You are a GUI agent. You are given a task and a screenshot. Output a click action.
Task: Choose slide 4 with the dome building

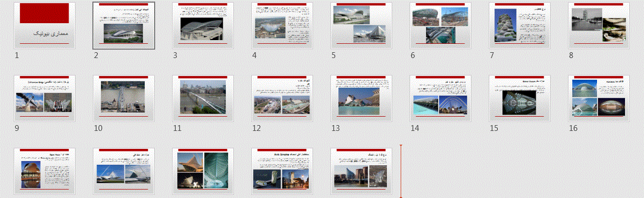coord(282,25)
